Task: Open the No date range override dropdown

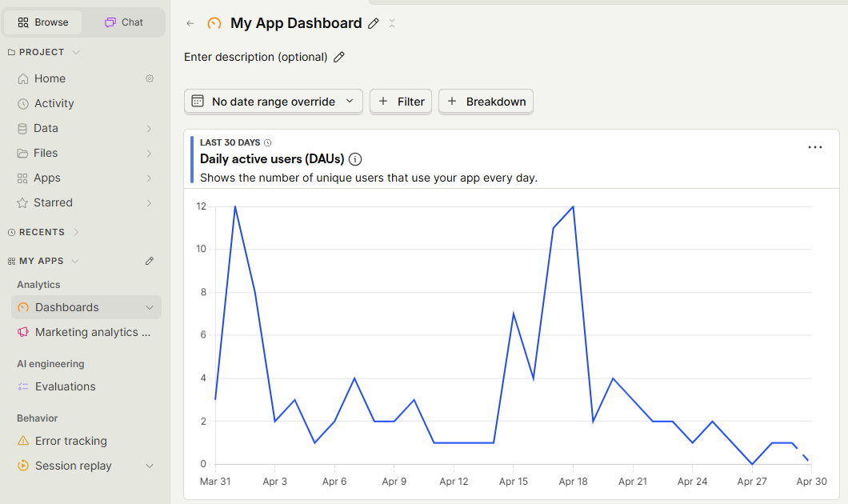Action: (x=273, y=102)
